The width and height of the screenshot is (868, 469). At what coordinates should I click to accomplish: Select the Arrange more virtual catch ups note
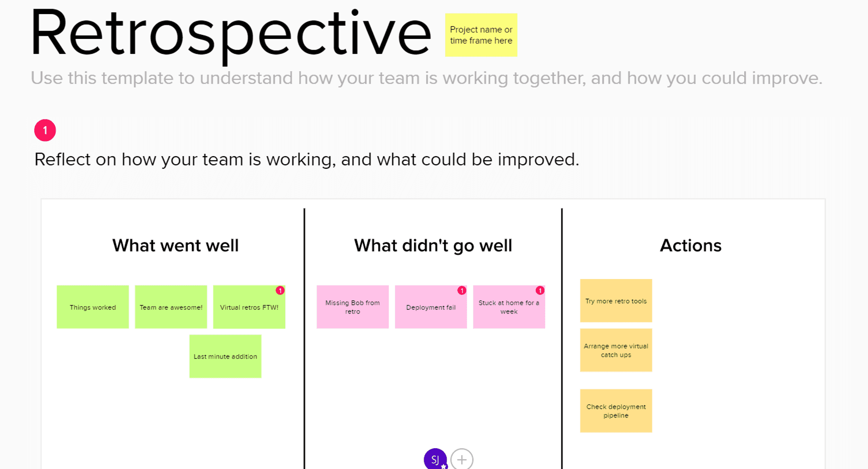click(616, 350)
